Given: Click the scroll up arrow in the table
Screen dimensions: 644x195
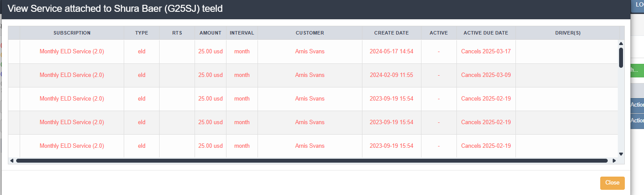Looking at the screenshot, I should point(621,43).
